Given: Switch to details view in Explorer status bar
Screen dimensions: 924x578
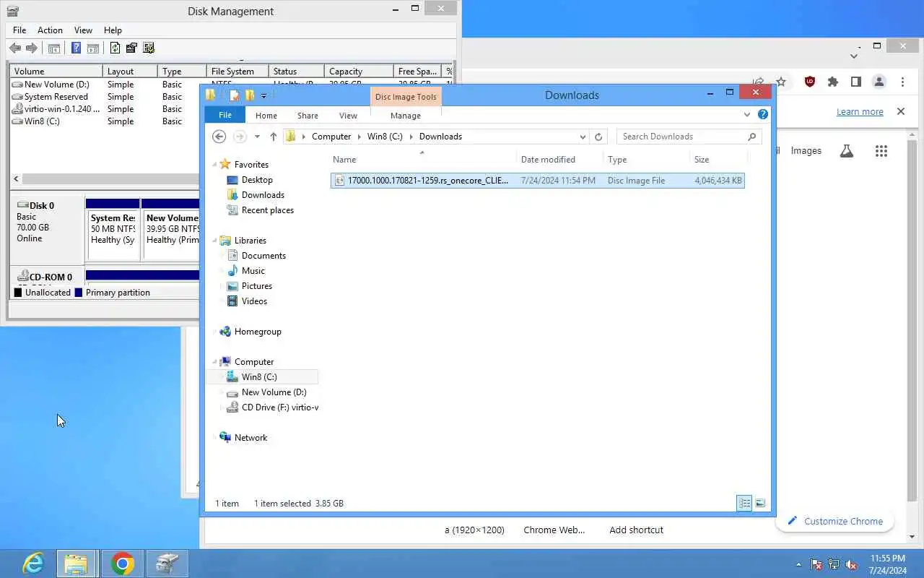Looking at the screenshot, I should tap(744, 503).
